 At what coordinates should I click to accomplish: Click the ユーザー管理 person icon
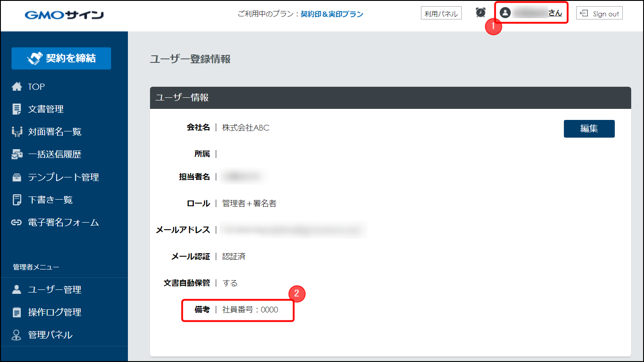pos(17,290)
